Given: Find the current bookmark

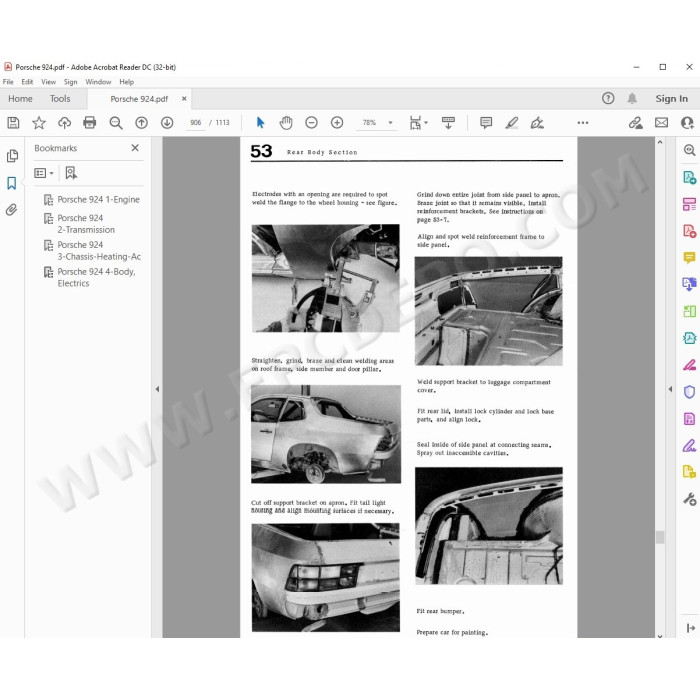Looking at the screenshot, I should click(71, 173).
